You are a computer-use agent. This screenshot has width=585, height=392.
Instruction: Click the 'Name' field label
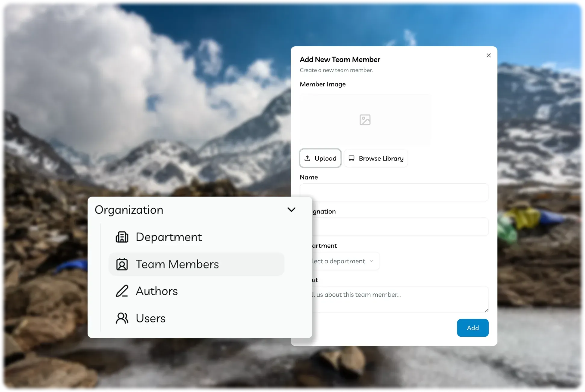[x=309, y=177]
